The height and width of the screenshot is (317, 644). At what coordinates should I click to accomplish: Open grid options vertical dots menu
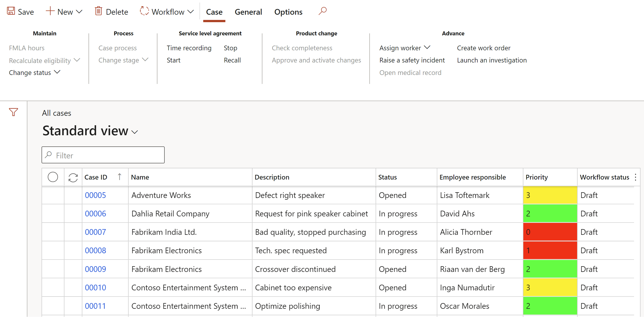pos(635,177)
